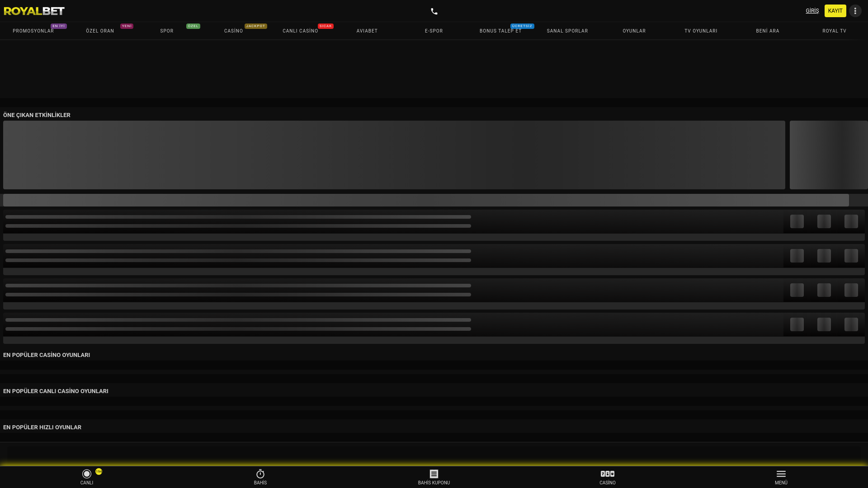Go to SANAL SPORLAR section
The height and width of the screenshot is (488, 868).
coord(567,31)
